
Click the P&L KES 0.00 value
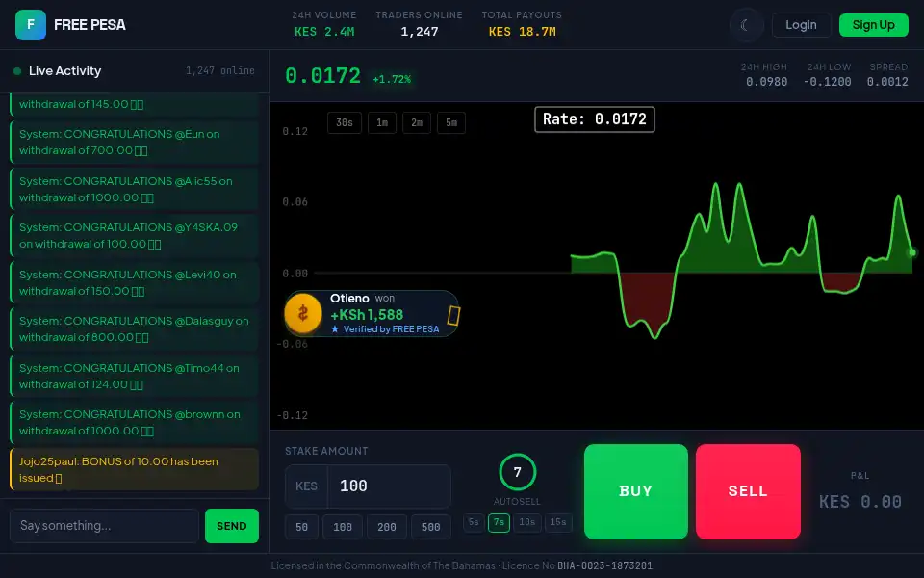860,502
